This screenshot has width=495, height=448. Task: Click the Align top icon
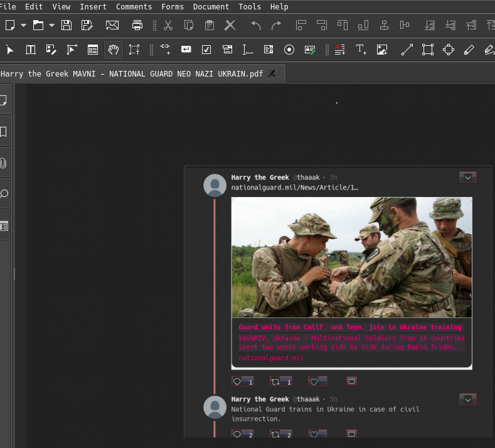(x=343, y=25)
